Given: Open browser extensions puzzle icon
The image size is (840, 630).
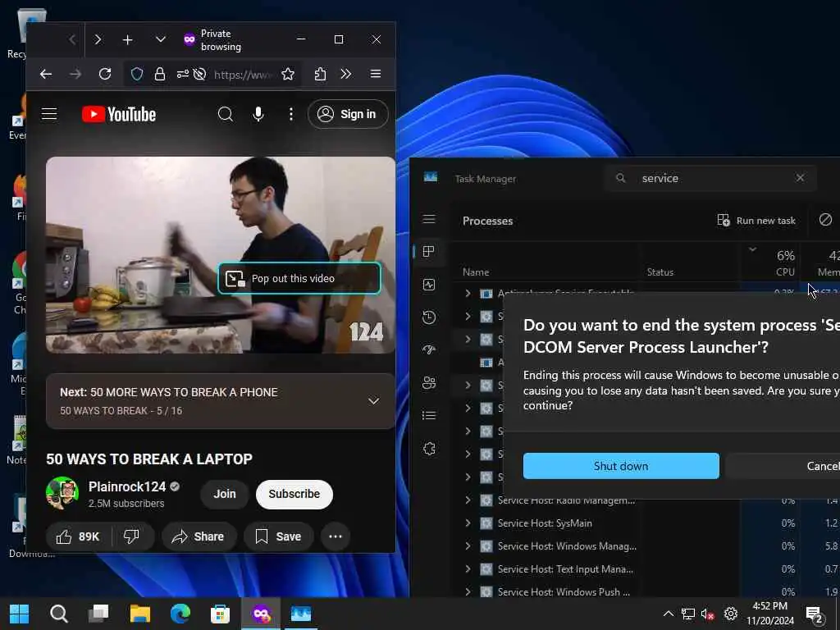Looking at the screenshot, I should pyautogui.click(x=321, y=74).
